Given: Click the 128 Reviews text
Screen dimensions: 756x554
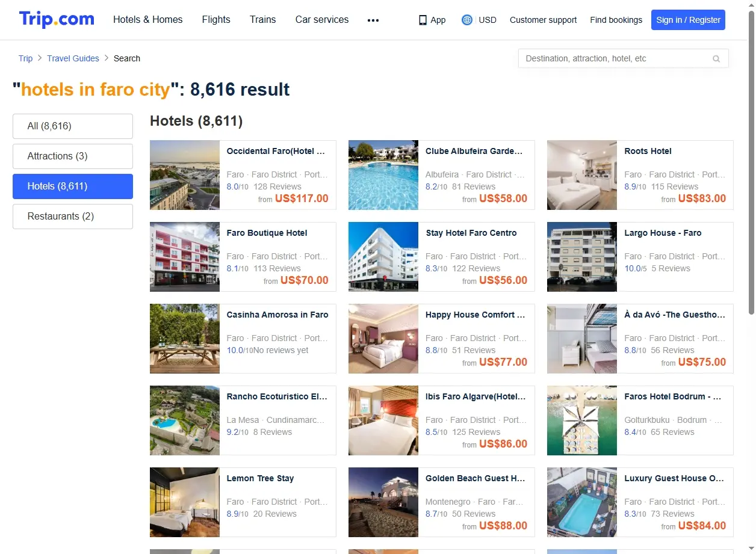Looking at the screenshot, I should point(277,186).
